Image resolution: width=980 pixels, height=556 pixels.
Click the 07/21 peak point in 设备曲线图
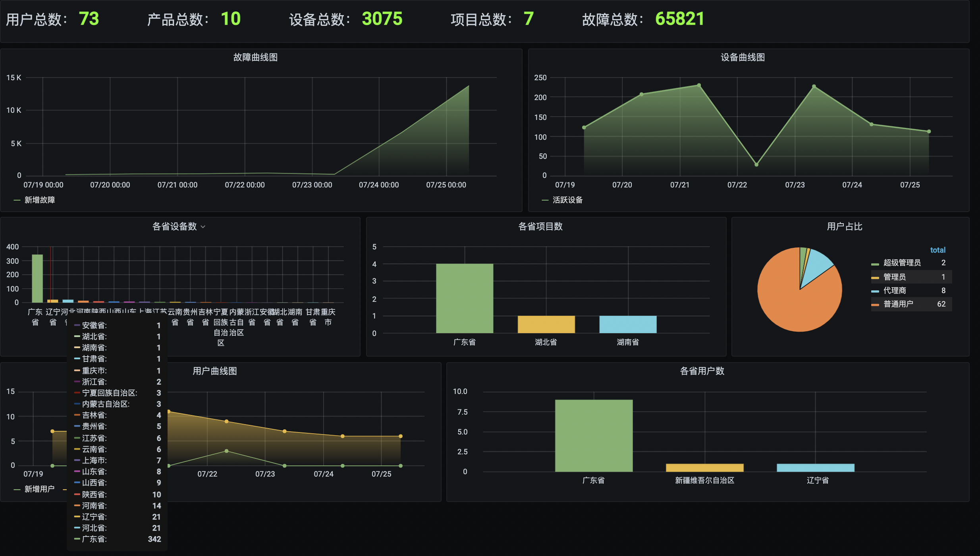[699, 85]
